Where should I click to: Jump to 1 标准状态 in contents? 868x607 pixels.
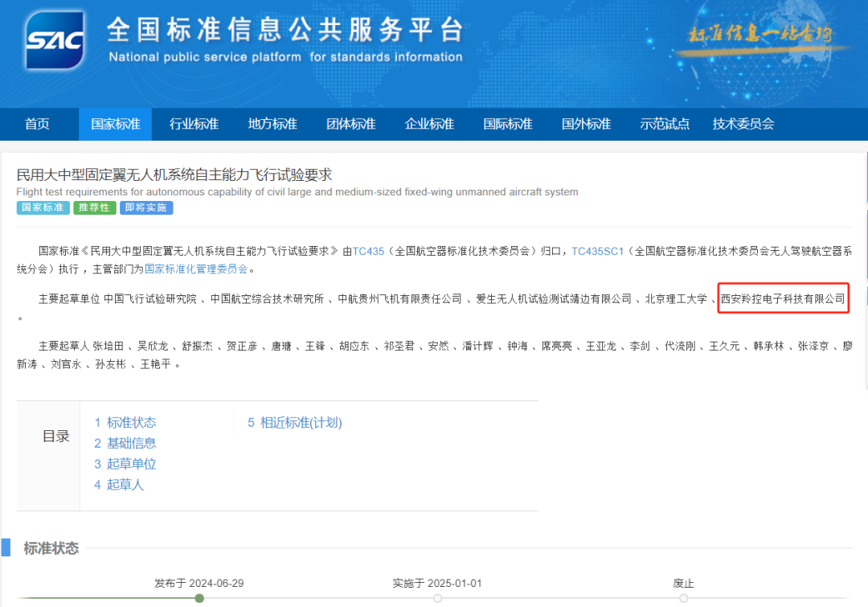tap(125, 422)
